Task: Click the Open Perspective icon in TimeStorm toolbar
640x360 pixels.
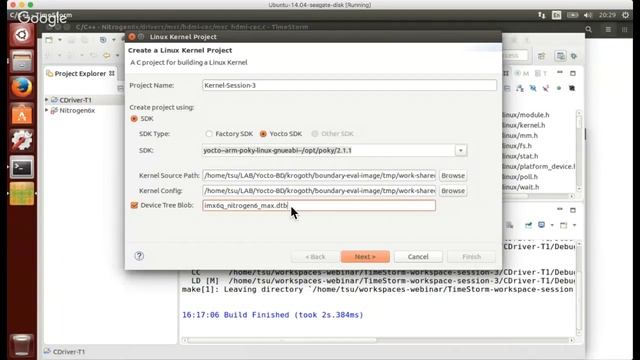Action: click(x=541, y=56)
